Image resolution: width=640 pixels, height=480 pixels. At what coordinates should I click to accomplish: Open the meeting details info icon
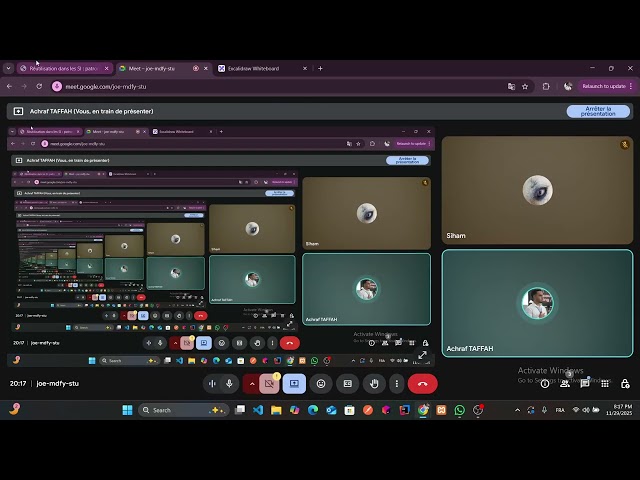[x=545, y=383]
